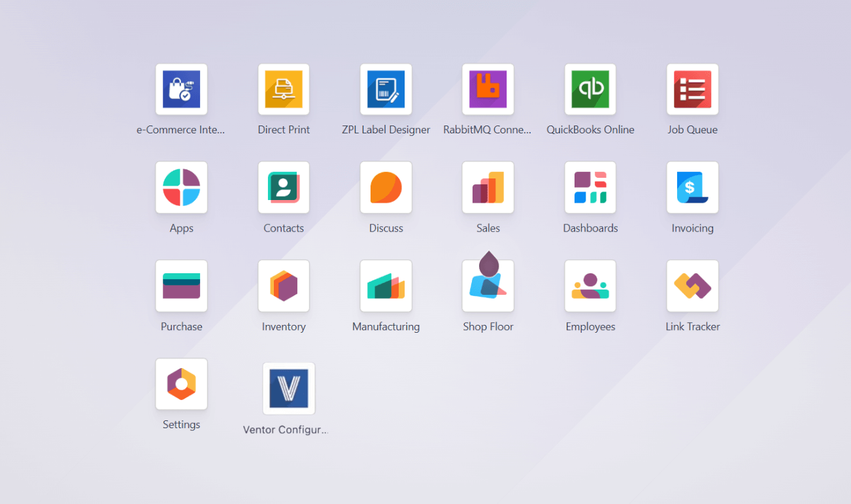Click the 'Manufacturing' label text

386,326
